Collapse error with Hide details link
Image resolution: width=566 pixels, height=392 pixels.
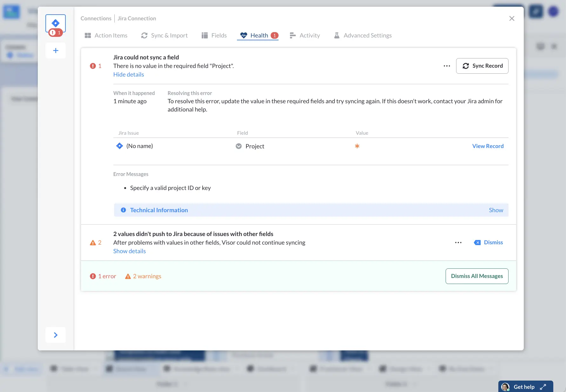[129, 74]
